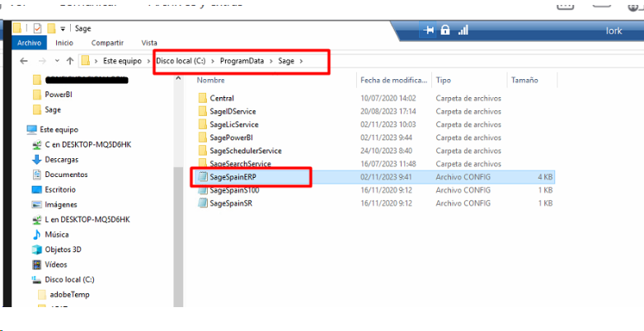Click folder icon in the address bar
Viewport: 644px width, 331px height.
tap(86, 61)
